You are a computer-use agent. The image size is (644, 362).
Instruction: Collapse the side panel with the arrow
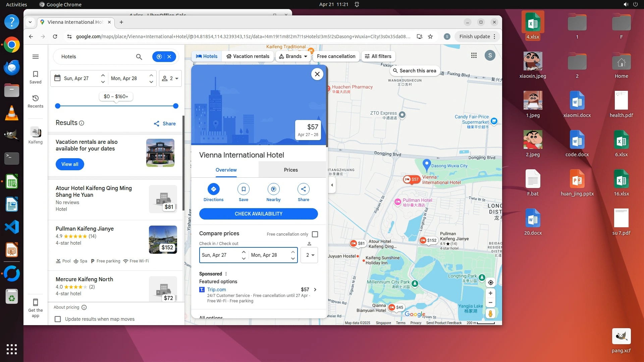[x=332, y=185]
